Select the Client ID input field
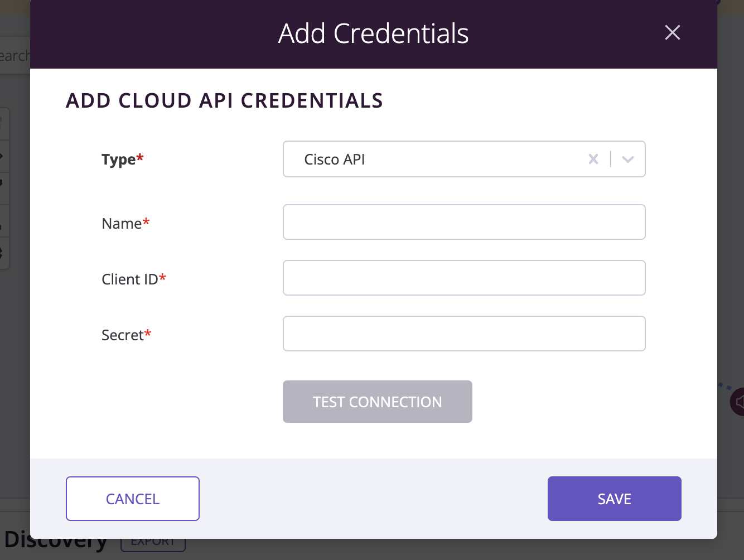Viewport: 744px width, 560px height. click(x=464, y=278)
